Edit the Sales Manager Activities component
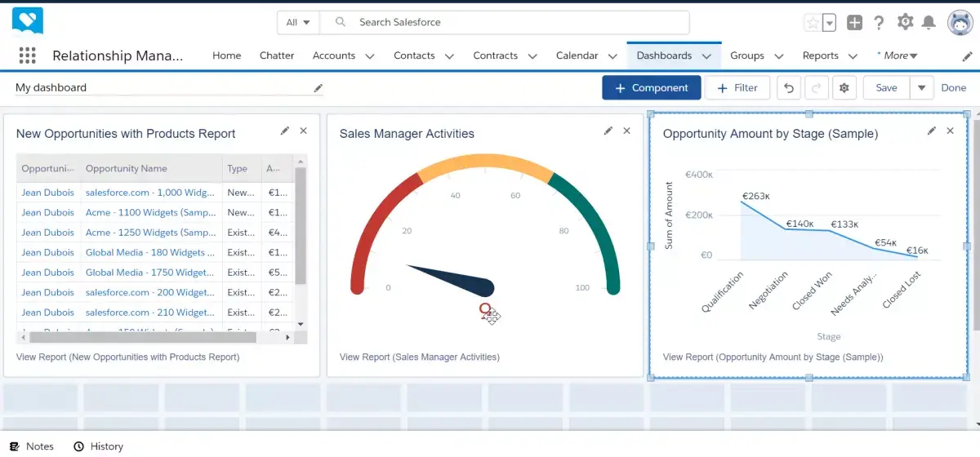 coord(608,131)
